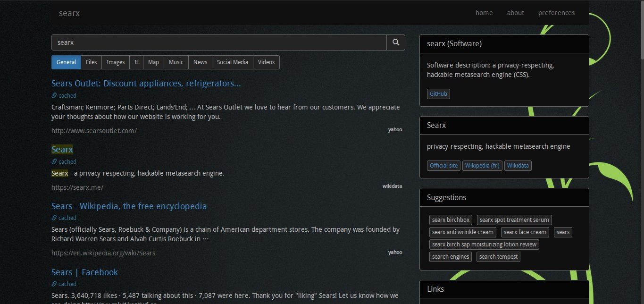
Task: Click the 'search engines' suggestion
Action: coord(450,256)
